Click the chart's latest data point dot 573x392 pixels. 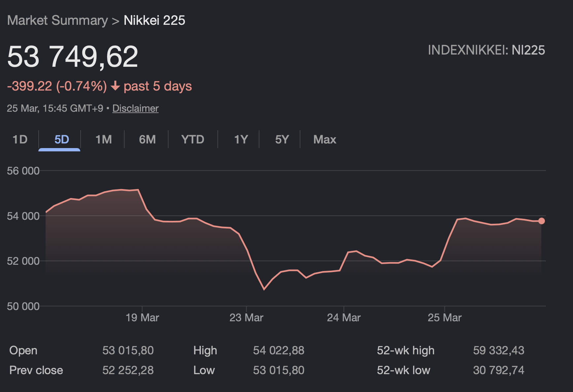[541, 221]
